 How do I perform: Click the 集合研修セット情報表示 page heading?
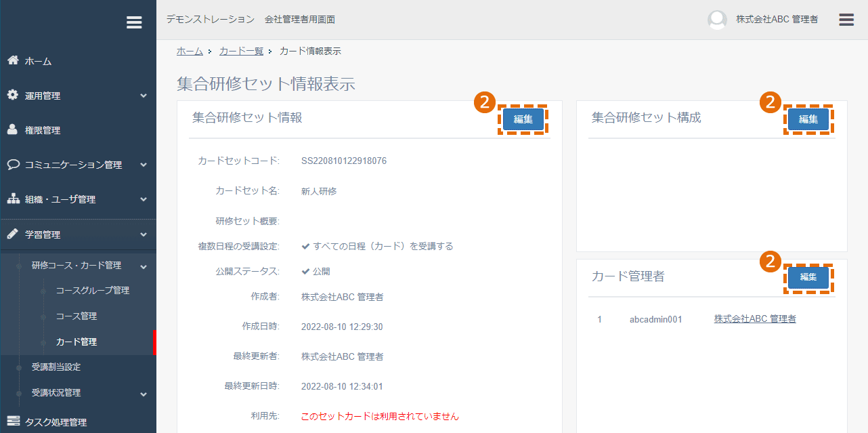(x=266, y=84)
